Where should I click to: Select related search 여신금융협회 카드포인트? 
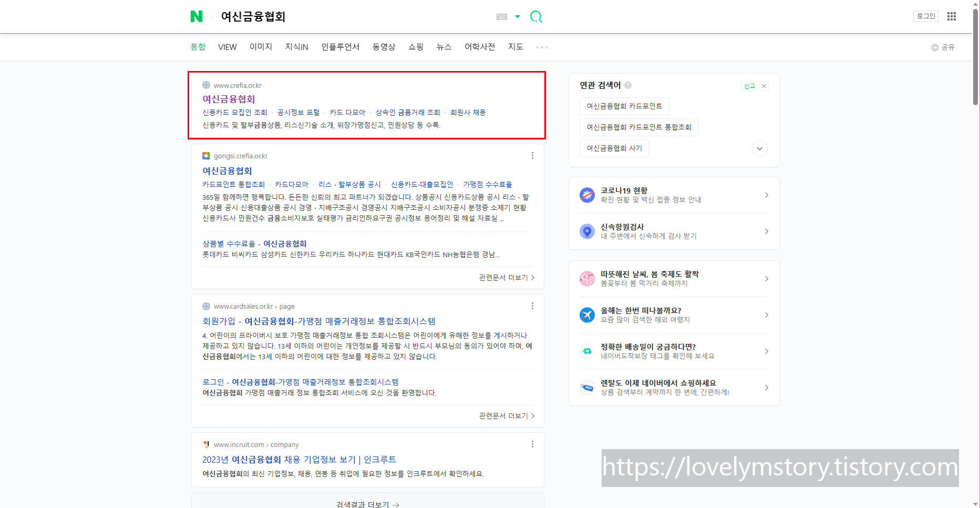pos(624,106)
